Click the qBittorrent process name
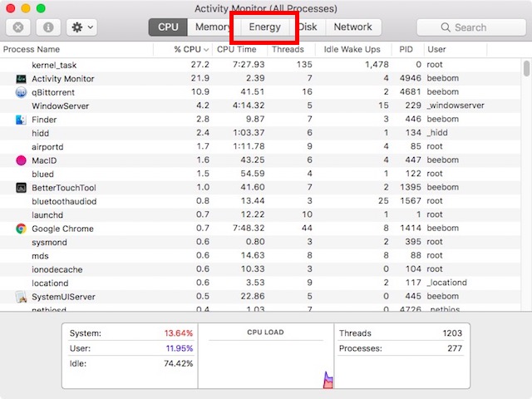 53,92
